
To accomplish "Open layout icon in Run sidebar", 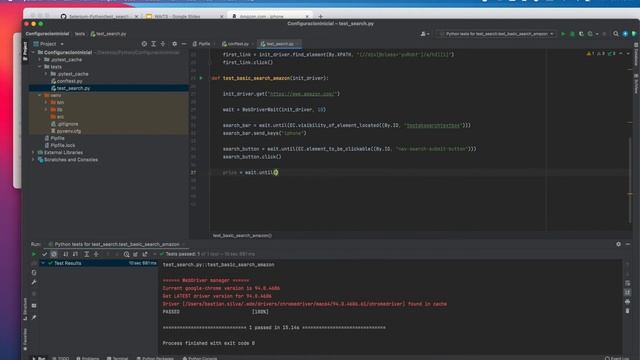I will pos(34,305).
